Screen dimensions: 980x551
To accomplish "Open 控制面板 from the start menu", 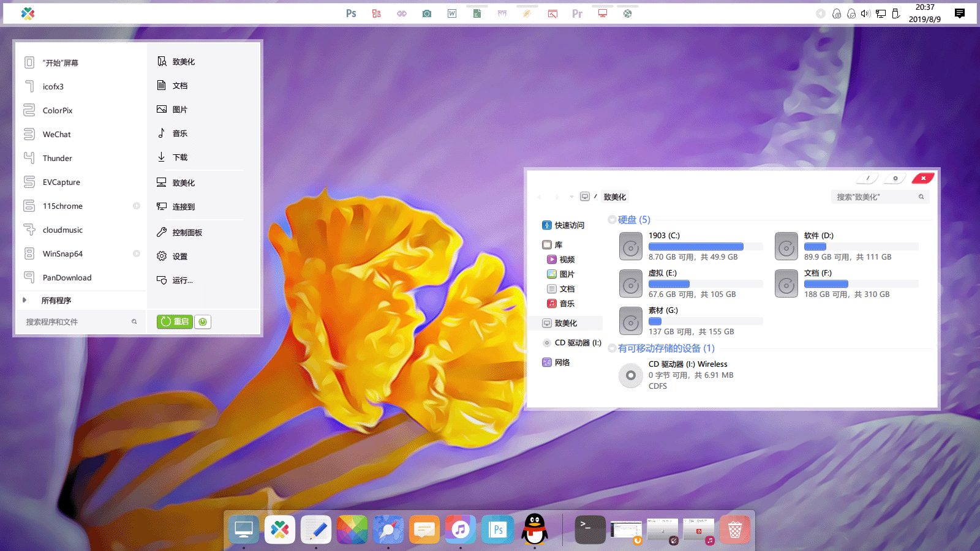I will [x=187, y=233].
